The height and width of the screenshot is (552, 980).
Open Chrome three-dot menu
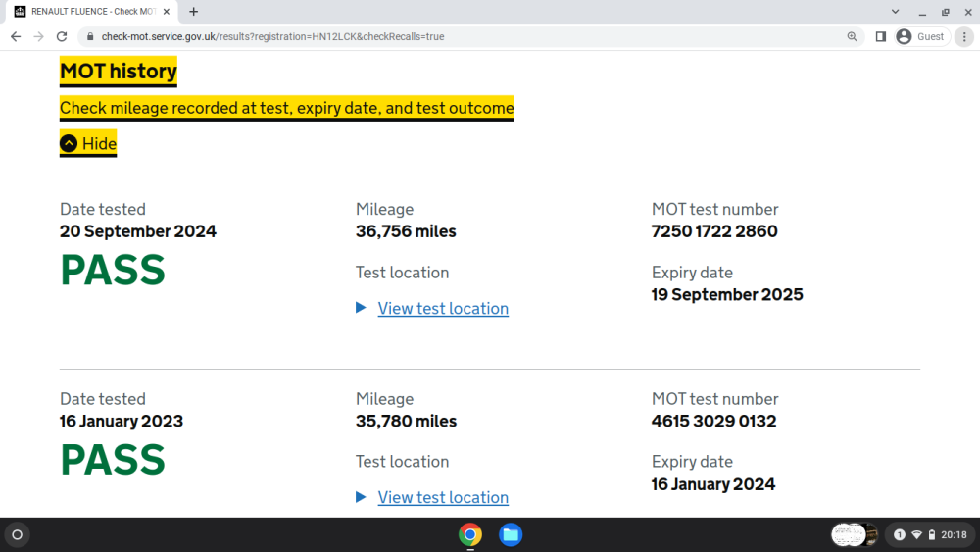964,37
